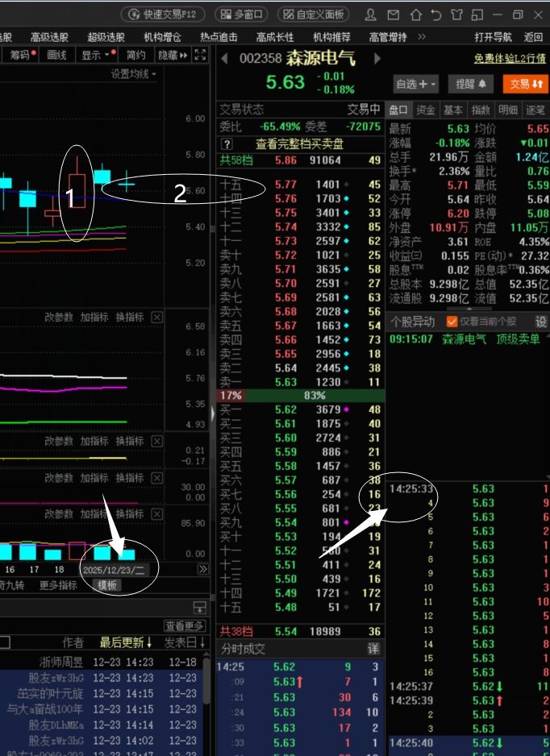Image resolution: width=550 pixels, height=756 pixels.
Task: Open the 交易 trade button
Action: point(526,85)
